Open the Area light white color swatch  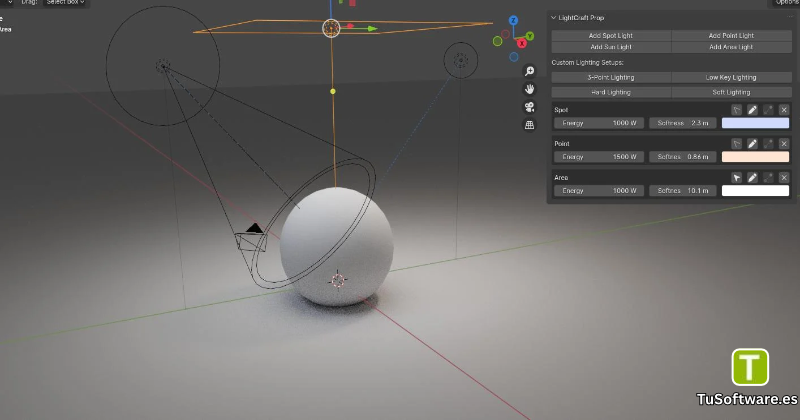point(755,191)
